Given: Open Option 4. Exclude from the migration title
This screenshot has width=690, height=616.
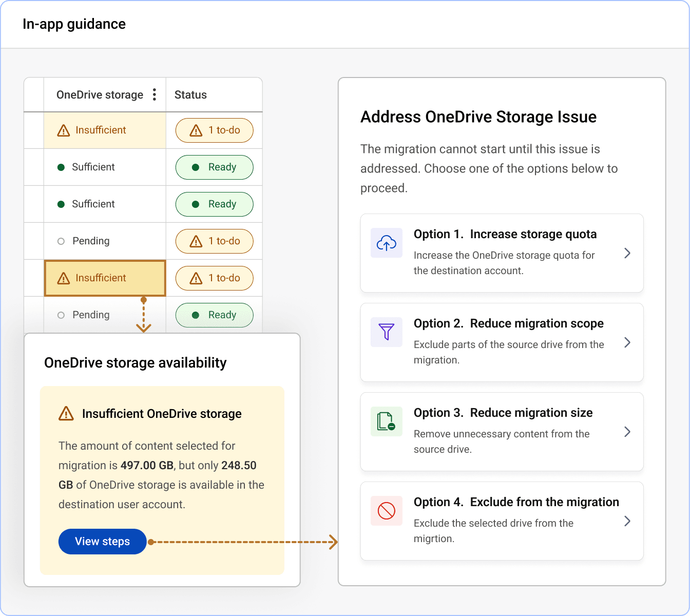Looking at the screenshot, I should click(x=516, y=502).
